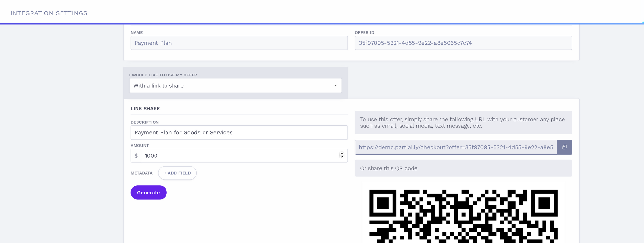The image size is (644, 243).
Task: Click the 'Or share this QR code' text
Action: (389, 168)
